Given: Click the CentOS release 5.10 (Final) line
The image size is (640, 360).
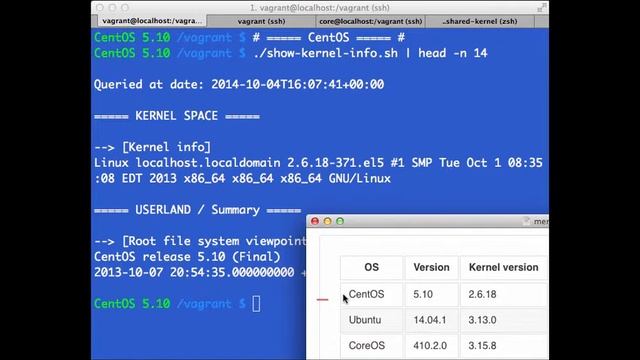Looking at the screenshot, I should click(187, 257).
